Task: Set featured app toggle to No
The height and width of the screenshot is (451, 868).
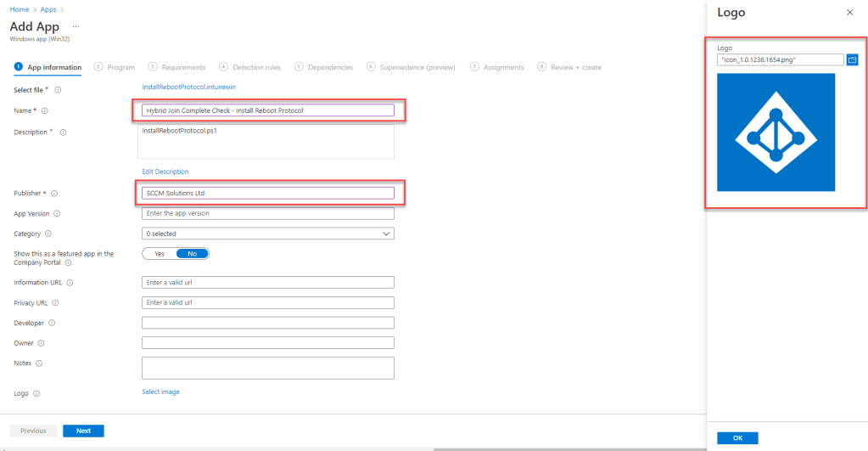Action: (x=192, y=254)
